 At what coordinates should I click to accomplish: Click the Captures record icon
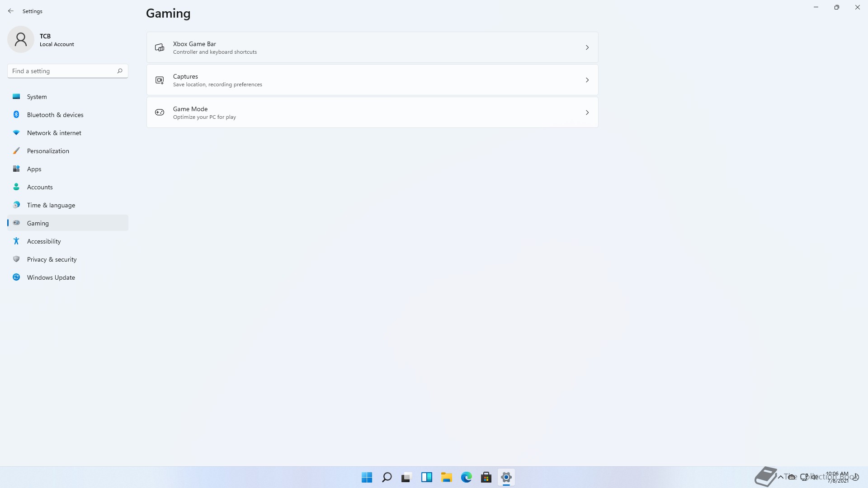click(160, 80)
